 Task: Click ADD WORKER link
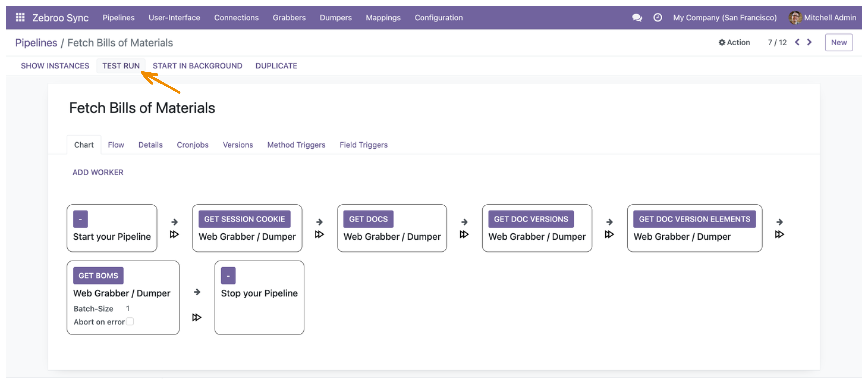[x=98, y=172]
